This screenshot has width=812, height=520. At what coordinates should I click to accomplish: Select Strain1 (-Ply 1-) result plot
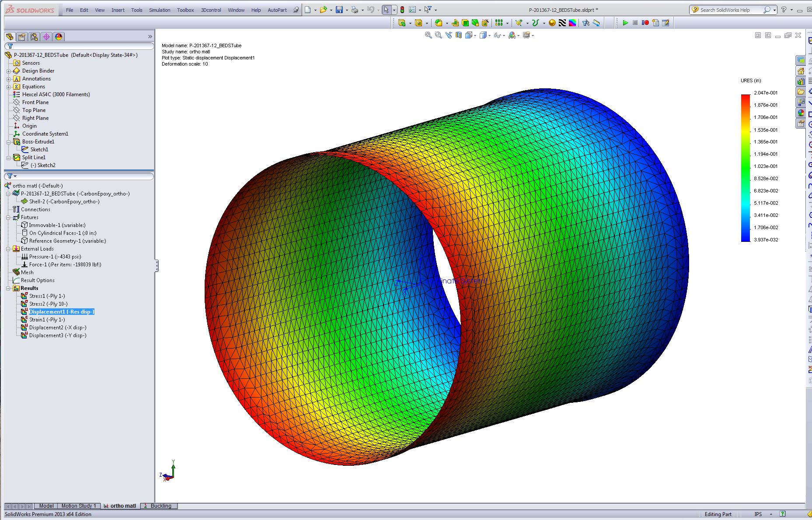click(x=47, y=320)
